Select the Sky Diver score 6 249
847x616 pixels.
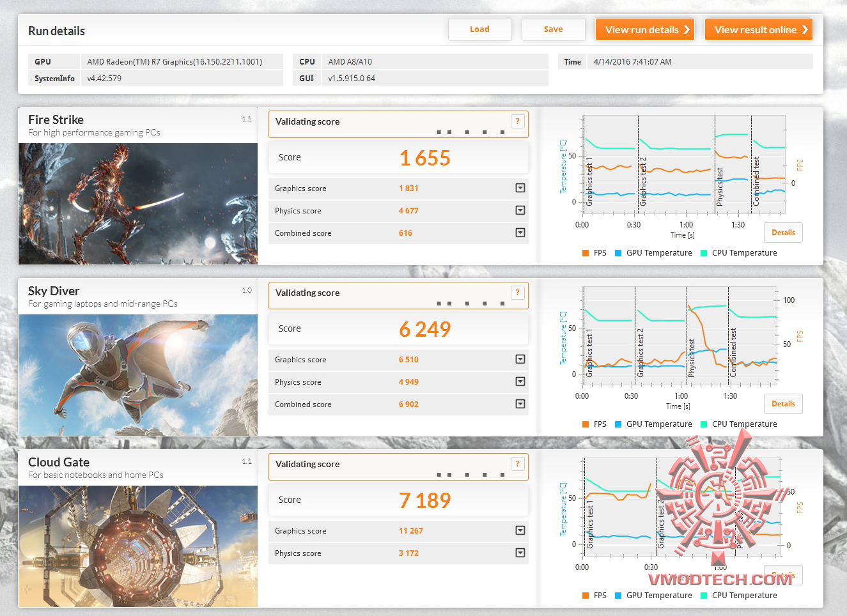click(425, 329)
